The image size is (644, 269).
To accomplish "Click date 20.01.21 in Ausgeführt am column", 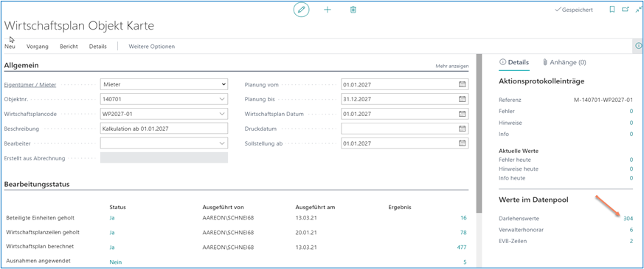I will [x=305, y=233].
